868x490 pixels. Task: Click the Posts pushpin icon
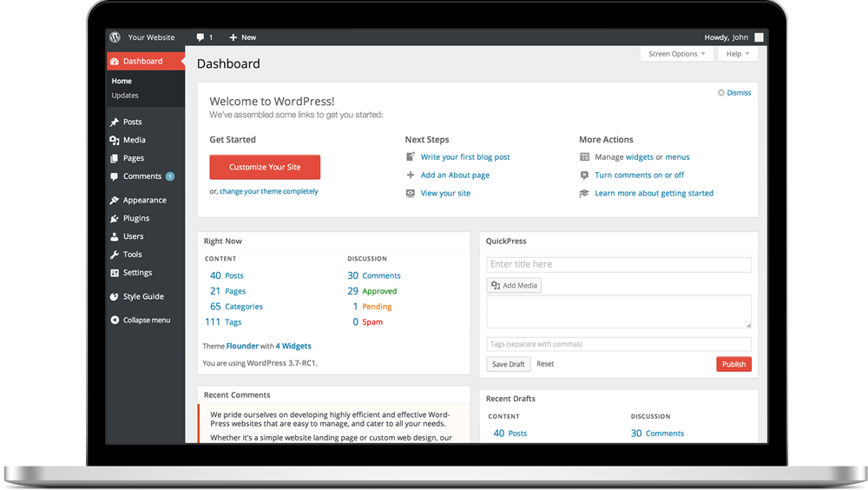pyautogui.click(x=115, y=122)
